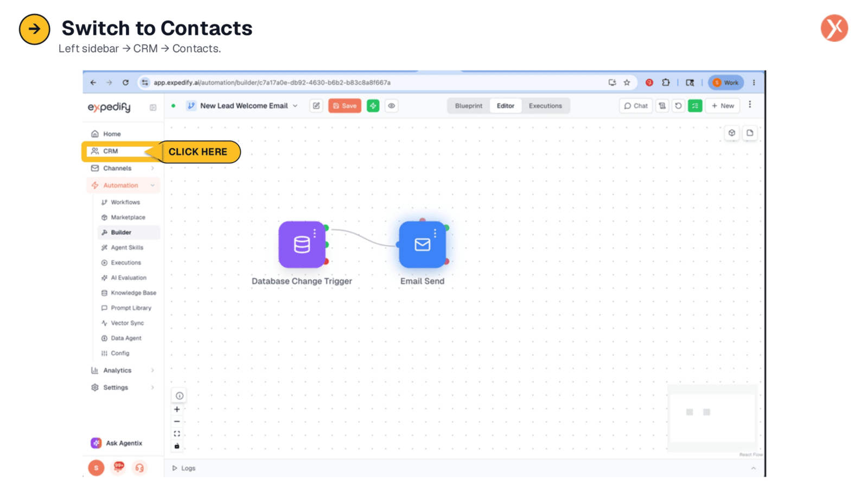The width and height of the screenshot is (868, 488).
Task: Select Builder in the sidebar
Action: (129, 232)
